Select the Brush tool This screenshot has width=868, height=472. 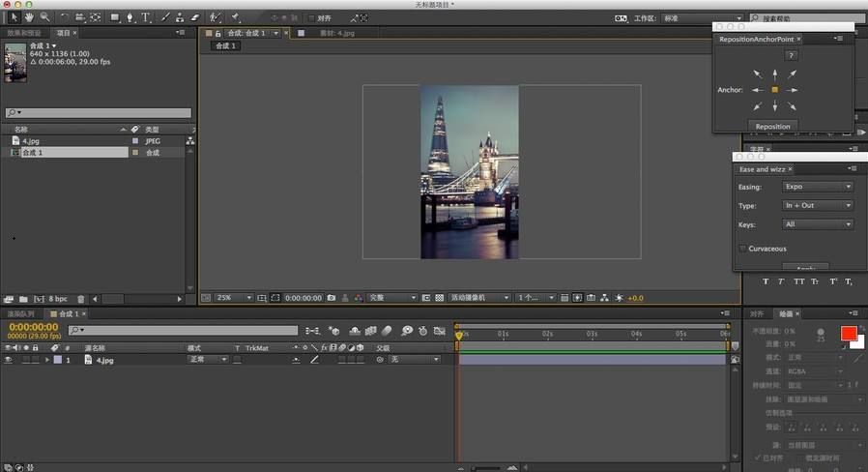click(x=165, y=17)
